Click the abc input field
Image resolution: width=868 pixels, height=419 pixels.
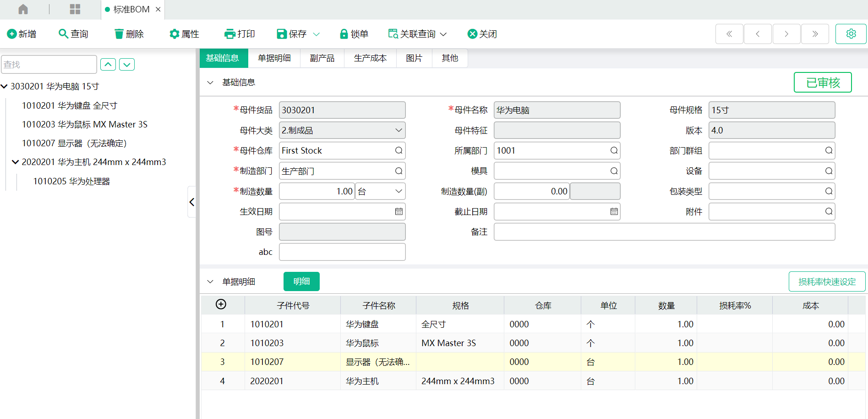click(x=342, y=252)
